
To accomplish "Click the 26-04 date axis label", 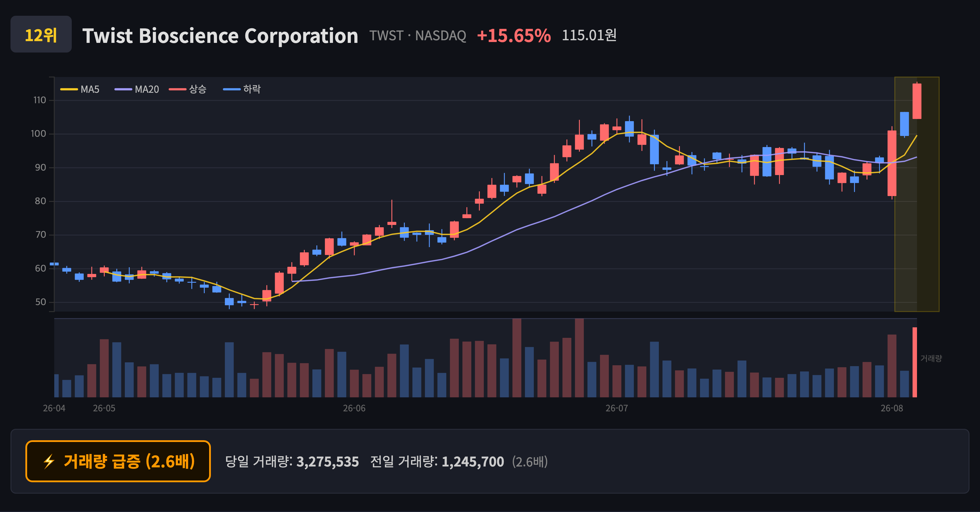I will (x=54, y=408).
